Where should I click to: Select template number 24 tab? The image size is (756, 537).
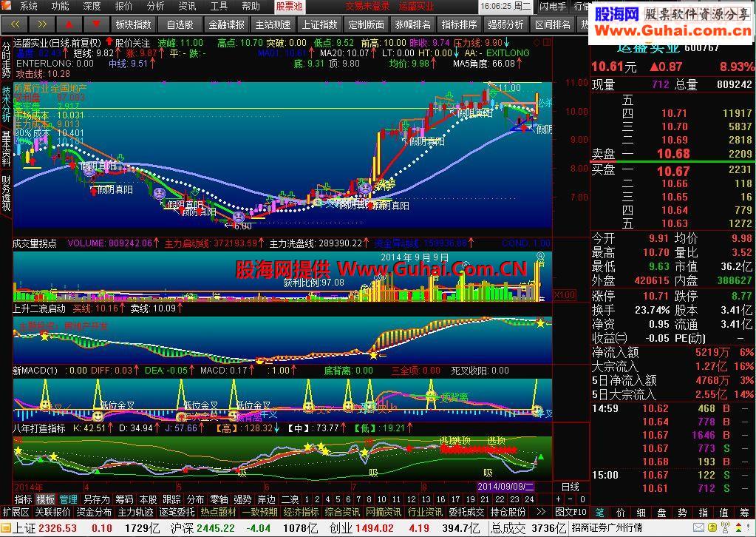coord(529,499)
